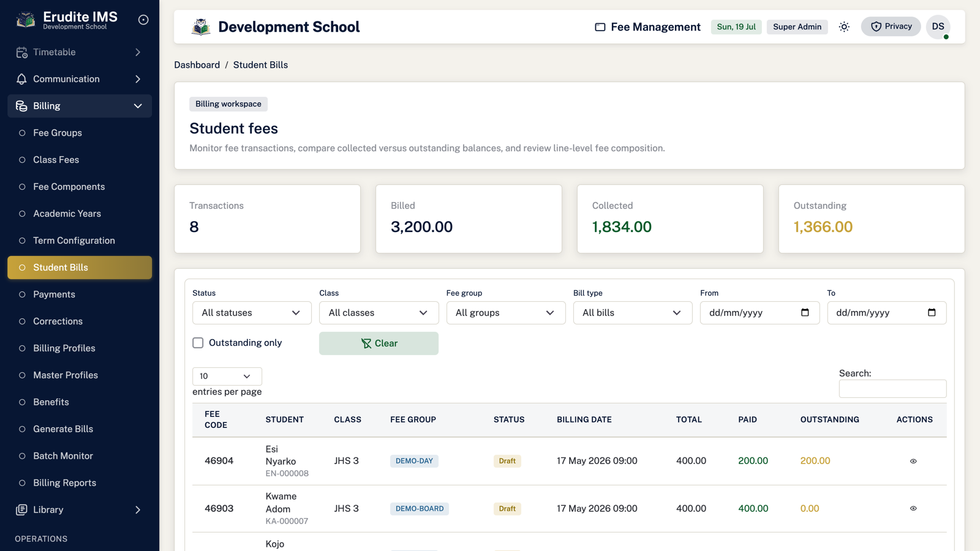Viewport: 980px width, 551px height.
Task: Open the Fee group All groups dropdown
Action: coord(506,313)
